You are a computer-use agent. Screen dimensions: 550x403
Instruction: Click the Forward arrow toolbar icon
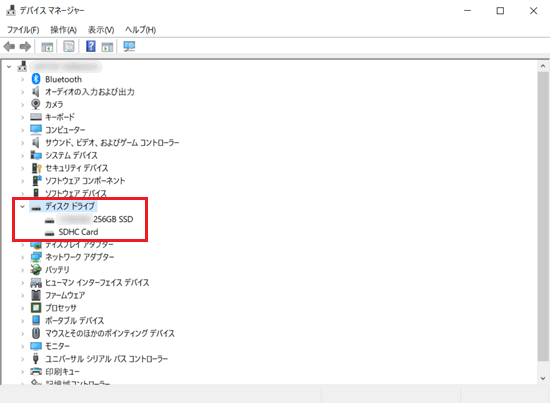[x=25, y=46]
